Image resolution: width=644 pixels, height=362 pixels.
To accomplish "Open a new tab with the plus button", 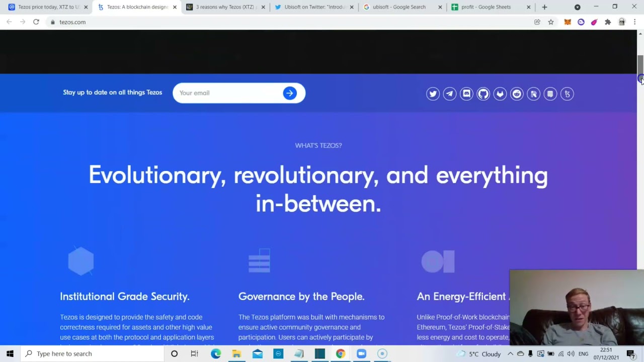I will point(544,7).
